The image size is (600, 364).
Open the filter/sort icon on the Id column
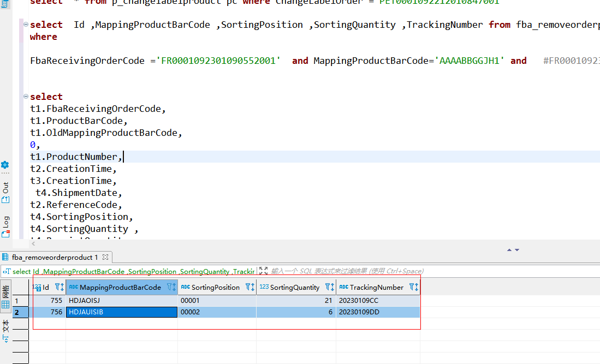(60, 287)
